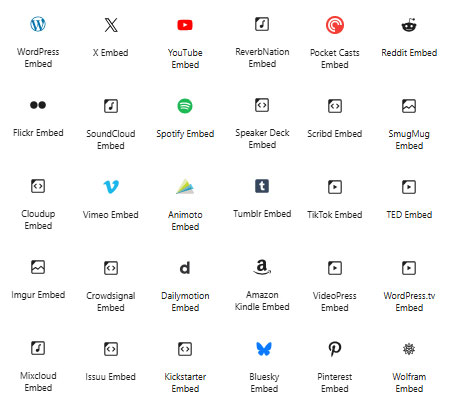This screenshot has height=412, width=452.
Task: Click the "Tumblr Embed" label
Action: point(262,214)
